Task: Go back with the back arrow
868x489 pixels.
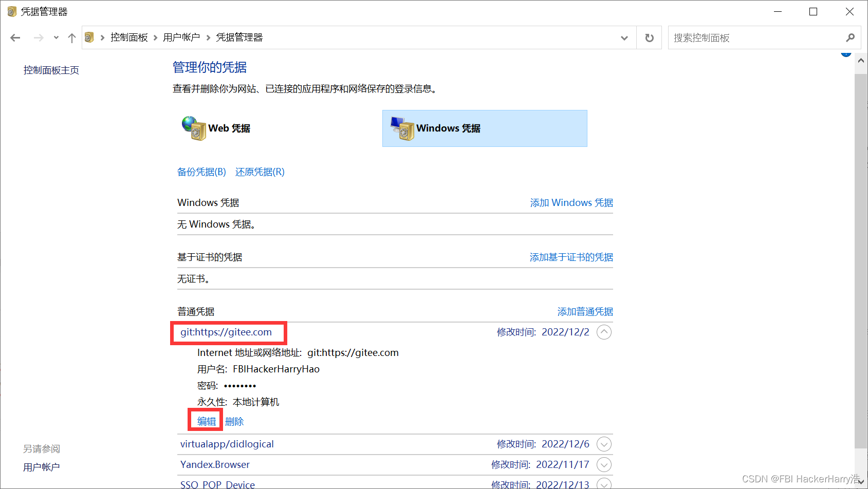Action: (15, 37)
